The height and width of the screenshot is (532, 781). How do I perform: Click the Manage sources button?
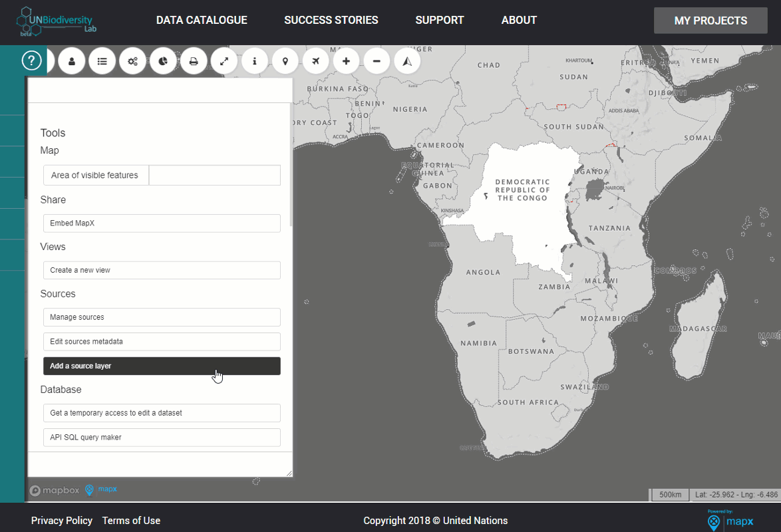point(162,317)
